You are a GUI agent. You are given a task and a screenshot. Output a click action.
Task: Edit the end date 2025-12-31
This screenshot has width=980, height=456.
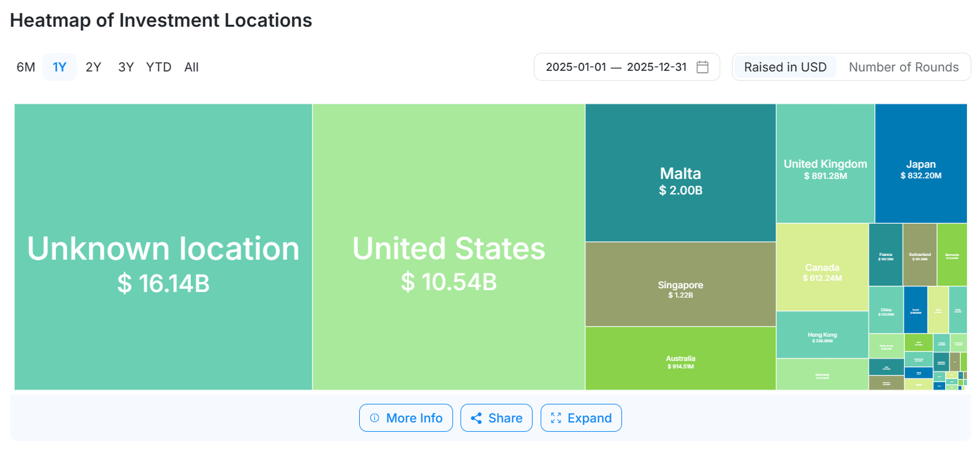657,67
